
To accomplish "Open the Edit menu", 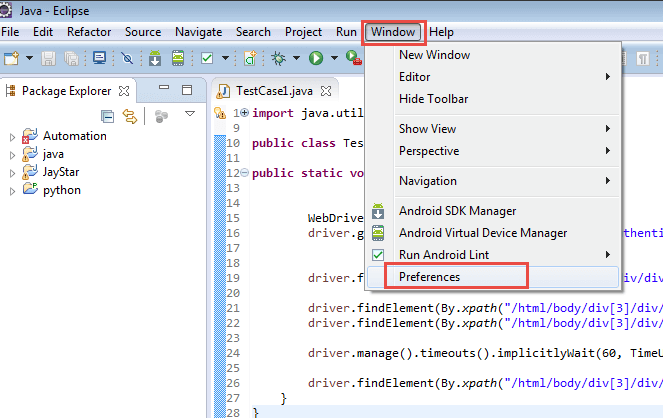I will point(43,32).
